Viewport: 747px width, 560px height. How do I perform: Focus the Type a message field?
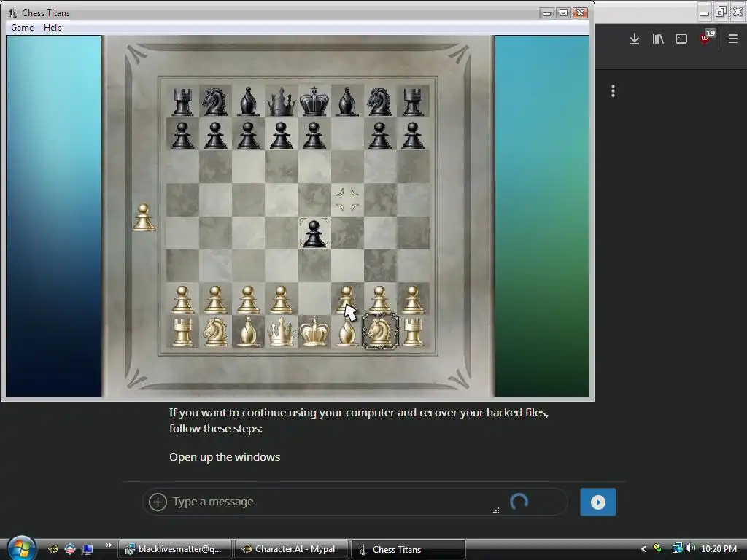point(355,502)
